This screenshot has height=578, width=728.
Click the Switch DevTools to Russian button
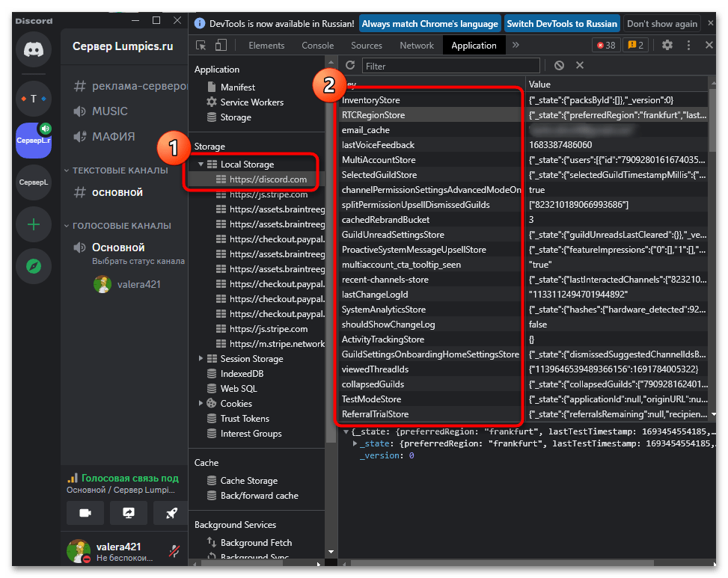coord(562,23)
